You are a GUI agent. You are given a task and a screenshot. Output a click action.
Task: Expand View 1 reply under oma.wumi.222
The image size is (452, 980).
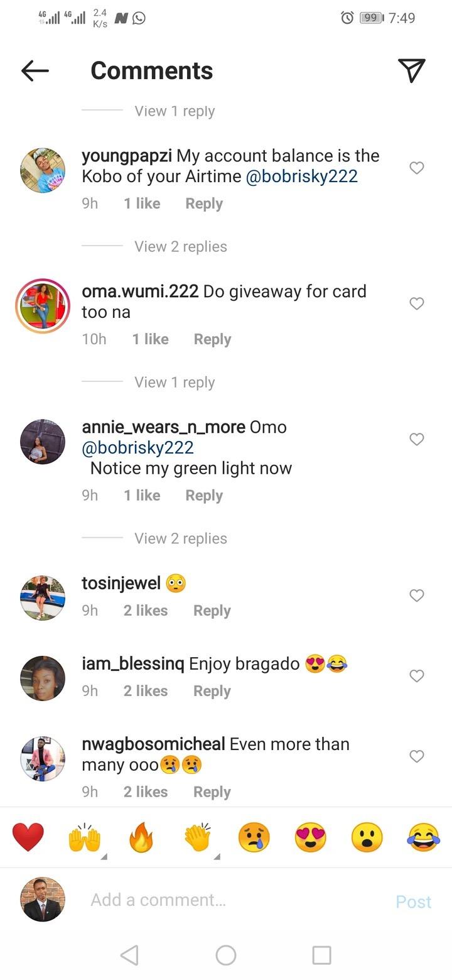click(x=175, y=383)
